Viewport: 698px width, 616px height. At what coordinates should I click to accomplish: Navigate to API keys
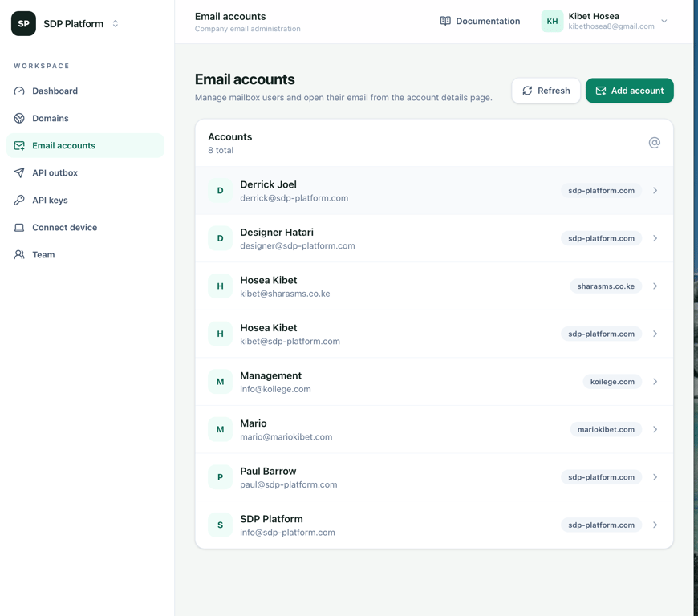(85, 200)
